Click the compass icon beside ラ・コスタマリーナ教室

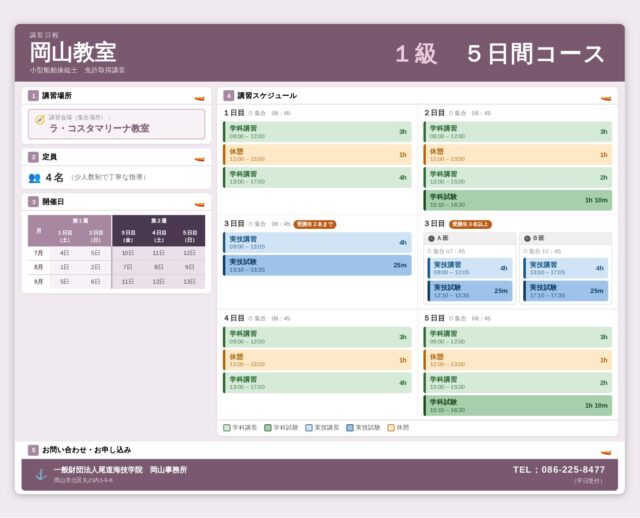[x=40, y=120]
